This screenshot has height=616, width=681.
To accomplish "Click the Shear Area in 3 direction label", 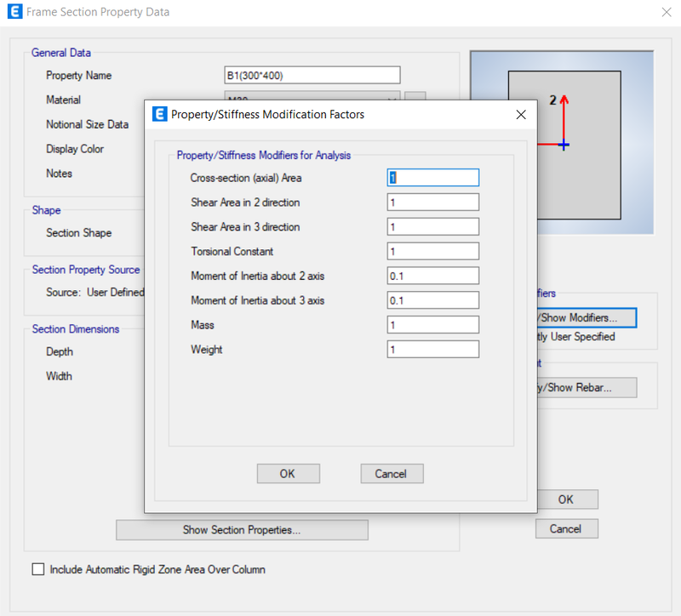I will click(245, 227).
